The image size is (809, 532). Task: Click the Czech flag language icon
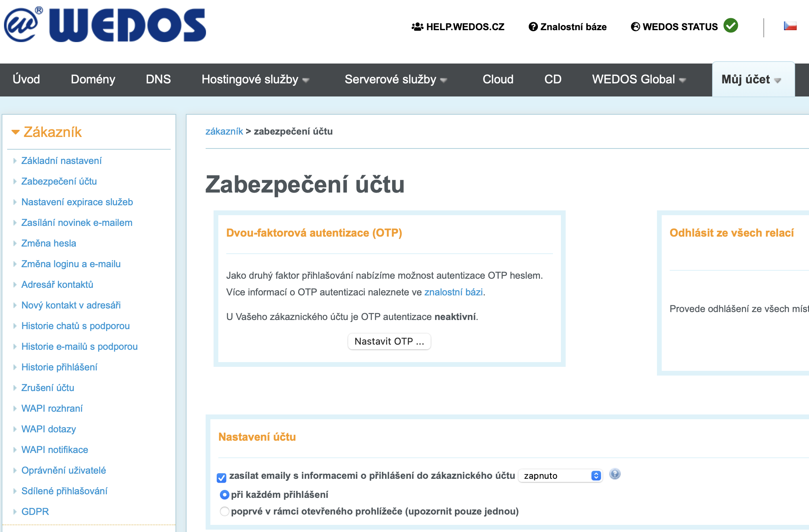[790, 26]
